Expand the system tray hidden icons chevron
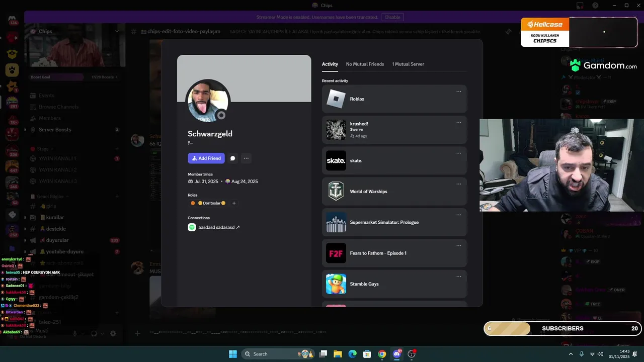 [x=571, y=354]
